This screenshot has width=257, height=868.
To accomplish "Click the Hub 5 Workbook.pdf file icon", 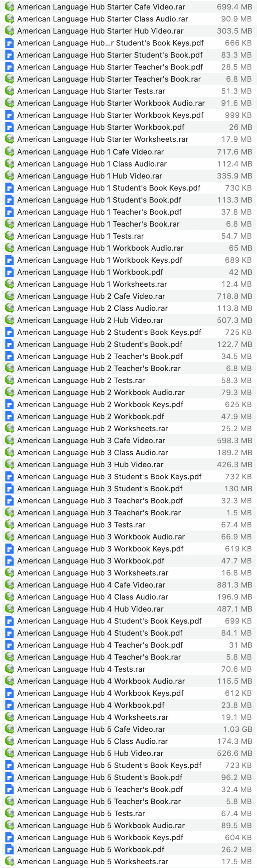I will 9,849.
